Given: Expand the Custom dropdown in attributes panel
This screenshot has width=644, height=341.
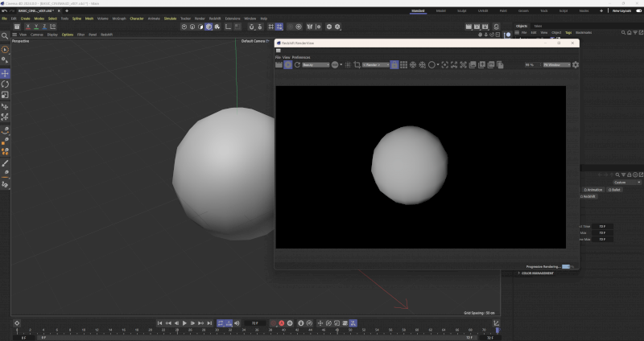Looking at the screenshot, I should 626,183.
